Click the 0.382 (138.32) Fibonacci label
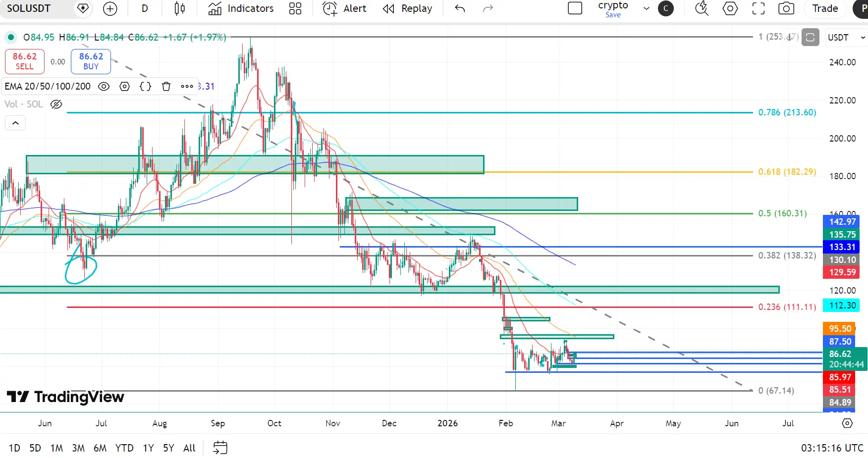 (787, 255)
